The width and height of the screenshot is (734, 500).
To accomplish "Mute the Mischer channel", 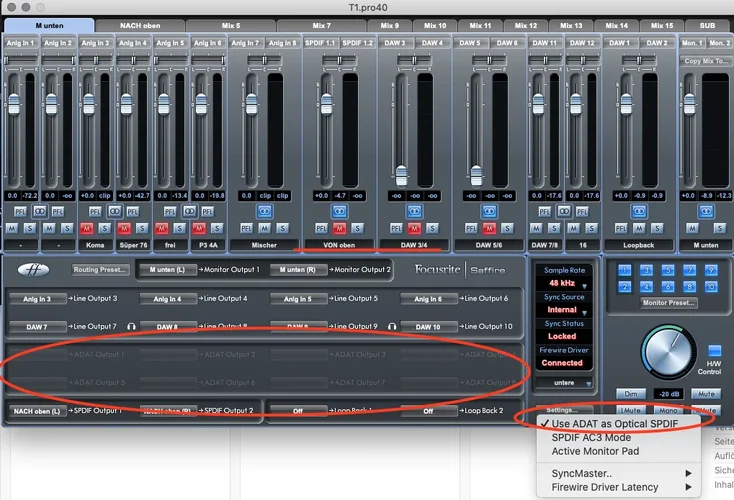I will point(264,228).
